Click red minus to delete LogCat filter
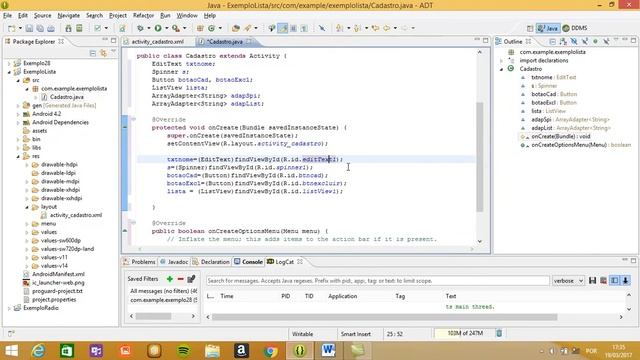 (x=180, y=279)
